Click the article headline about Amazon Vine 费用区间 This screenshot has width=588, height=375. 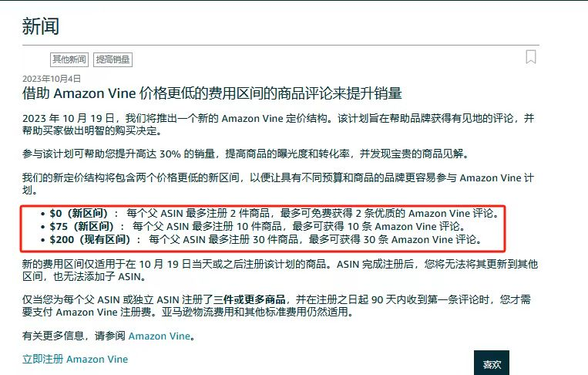click(x=212, y=93)
